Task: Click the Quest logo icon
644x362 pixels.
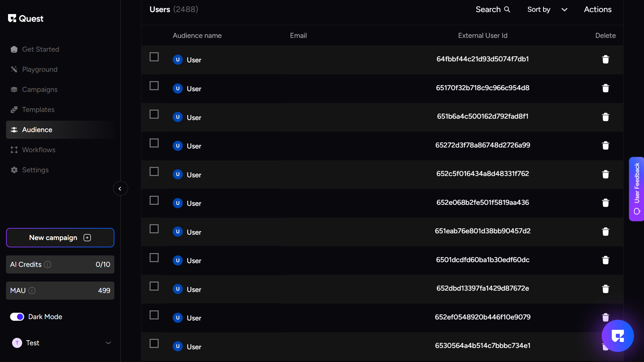Action: [x=12, y=18]
